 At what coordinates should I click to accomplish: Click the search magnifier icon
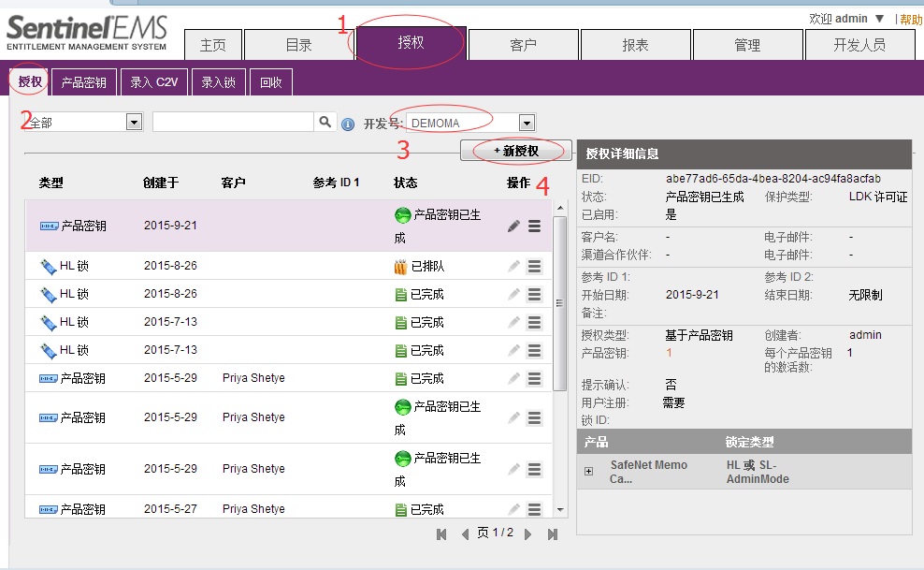[x=325, y=123]
